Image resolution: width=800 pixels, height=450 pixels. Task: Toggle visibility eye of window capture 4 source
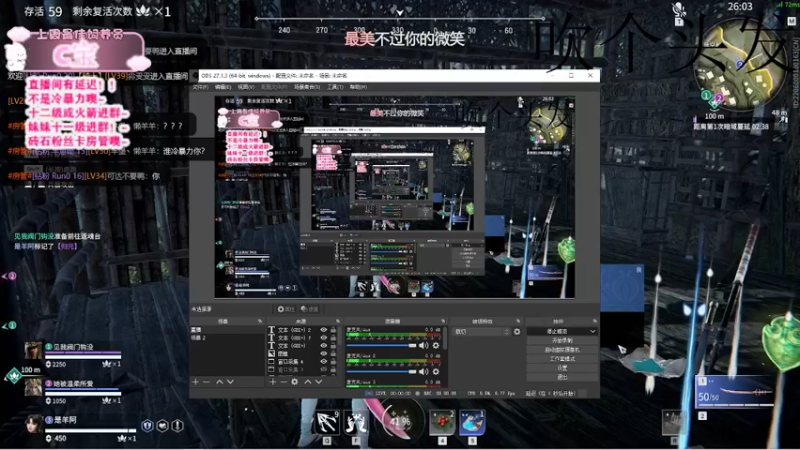point(323,361)
